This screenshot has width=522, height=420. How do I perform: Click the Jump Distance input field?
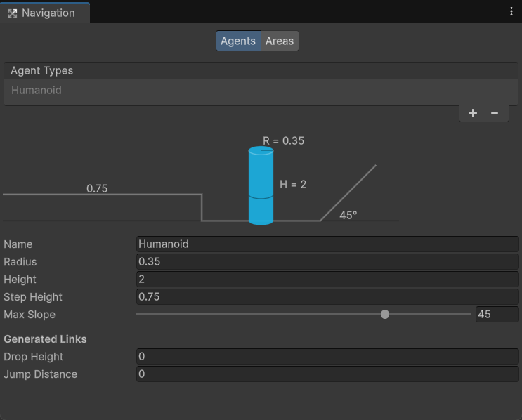click(327, 374)
